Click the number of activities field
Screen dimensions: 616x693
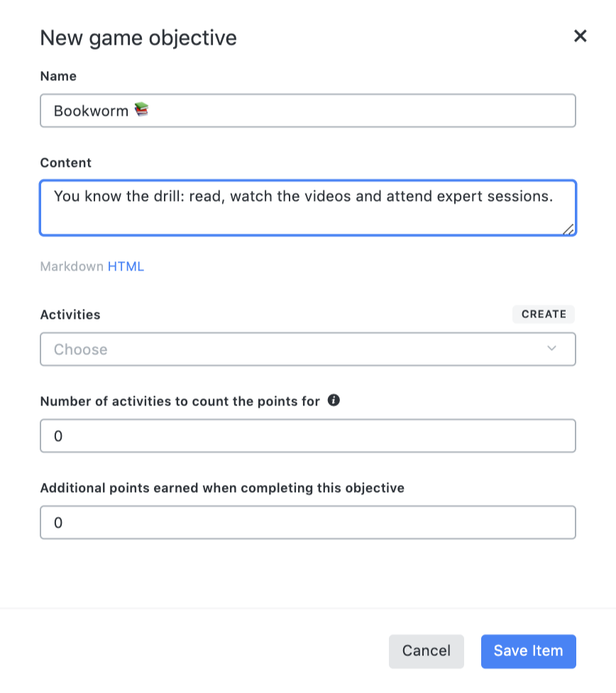tap(307, 436)
